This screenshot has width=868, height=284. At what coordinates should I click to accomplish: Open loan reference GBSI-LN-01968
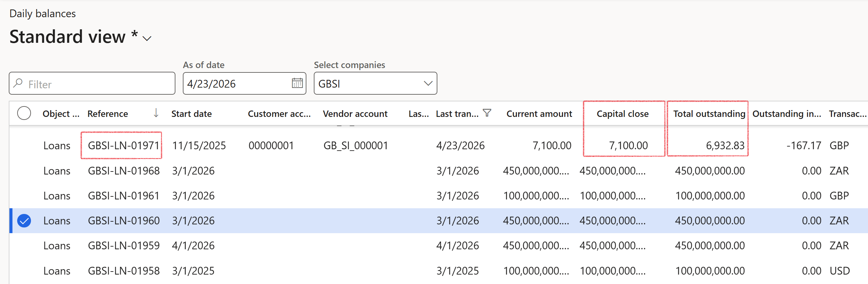[x=123, y=171]
